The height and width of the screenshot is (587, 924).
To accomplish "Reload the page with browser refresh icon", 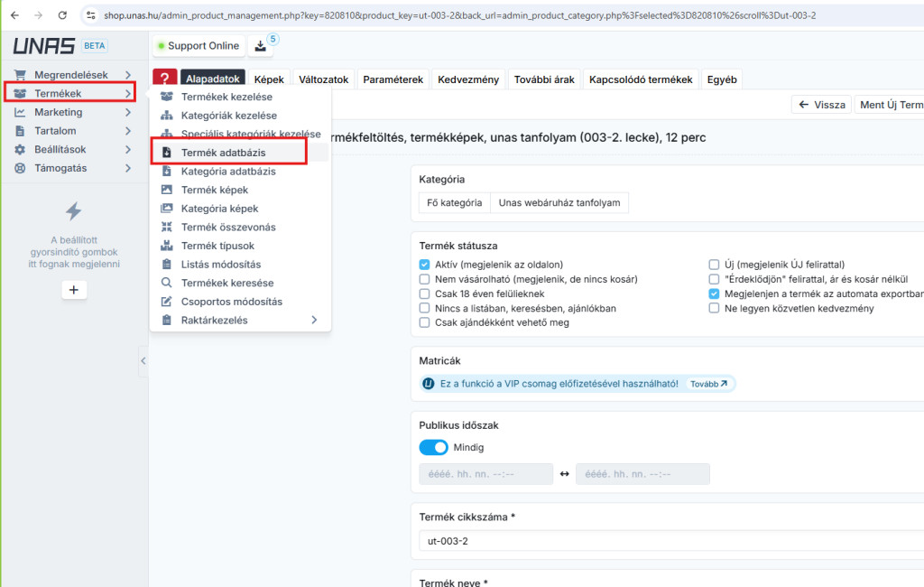I will point(62,15).
